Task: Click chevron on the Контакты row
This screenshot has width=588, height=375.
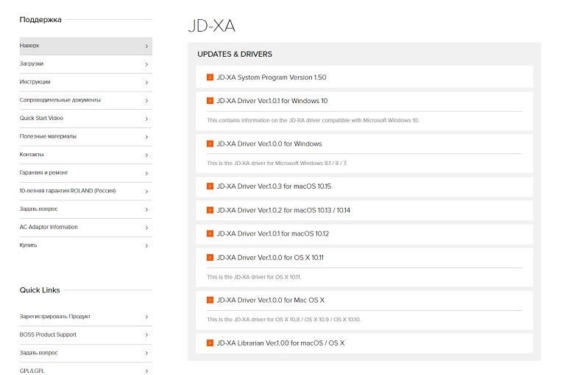Action: (x=146, y=155)
